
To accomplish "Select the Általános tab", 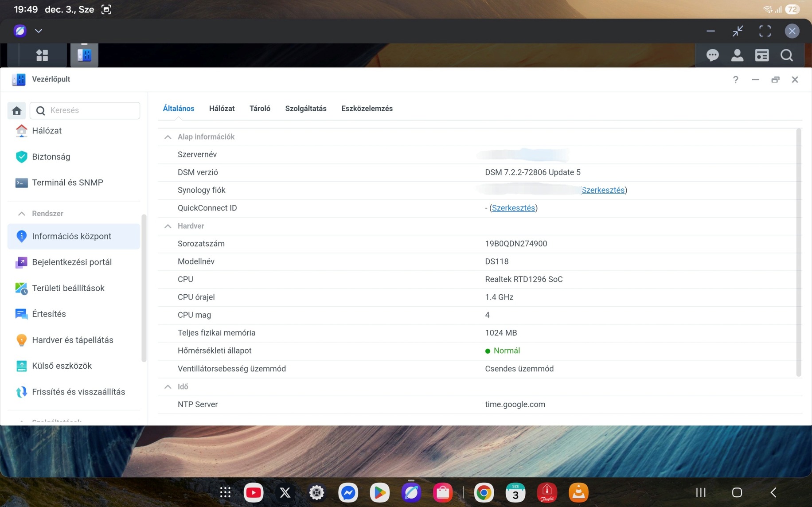I will [178, 109].
